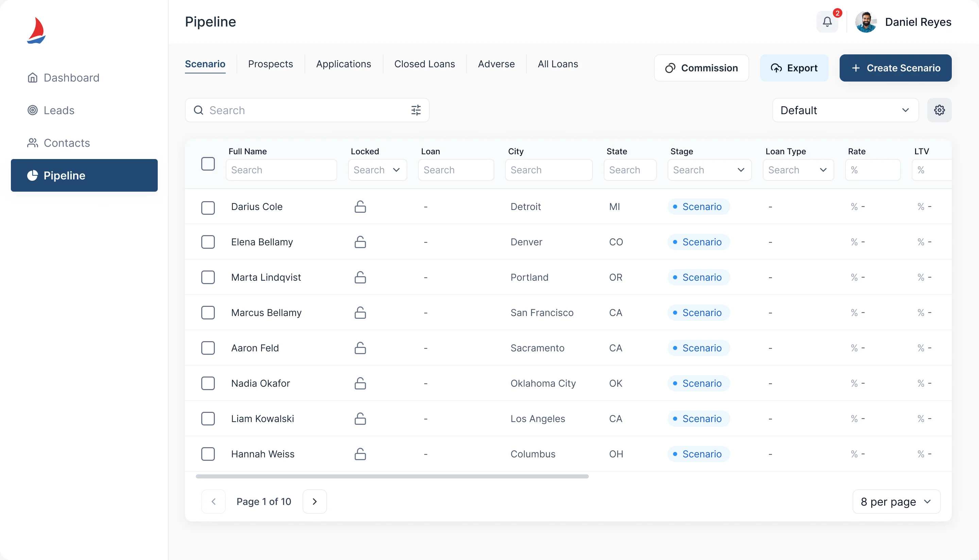Check the Darius Cole row checkbox
The width and height of the screenshot is (979, 560).
tap(208, 208)
